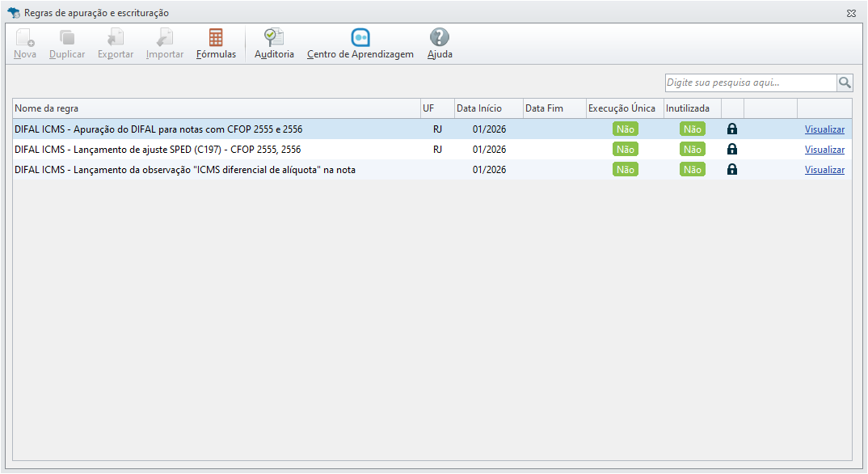The height and width of the screenshot is (474, 868).
Task: Select rule 'Lançamento da observação ICMS diferencial de alíquota'
Action: coord(185,170)
